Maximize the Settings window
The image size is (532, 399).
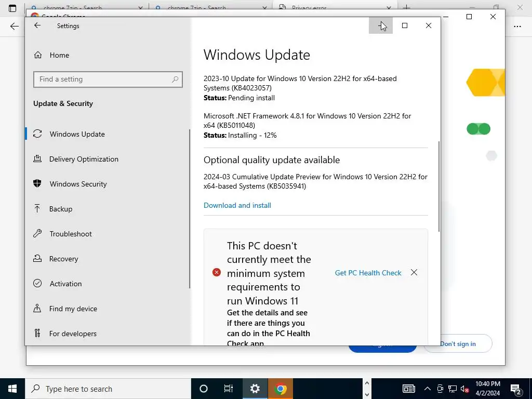pos(404,25)
